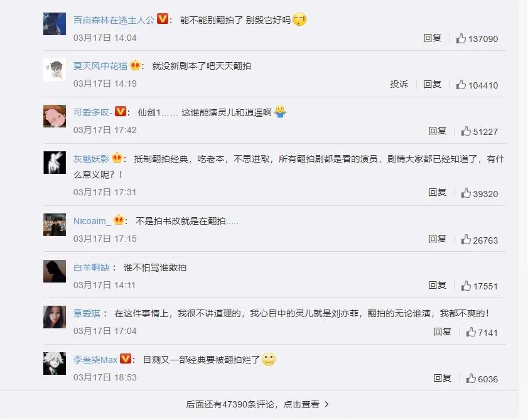Image resolution: width=528 pixels, height=420 pixels.
Task: Like 李叁柒Max's comment
Action: (482, 379)
